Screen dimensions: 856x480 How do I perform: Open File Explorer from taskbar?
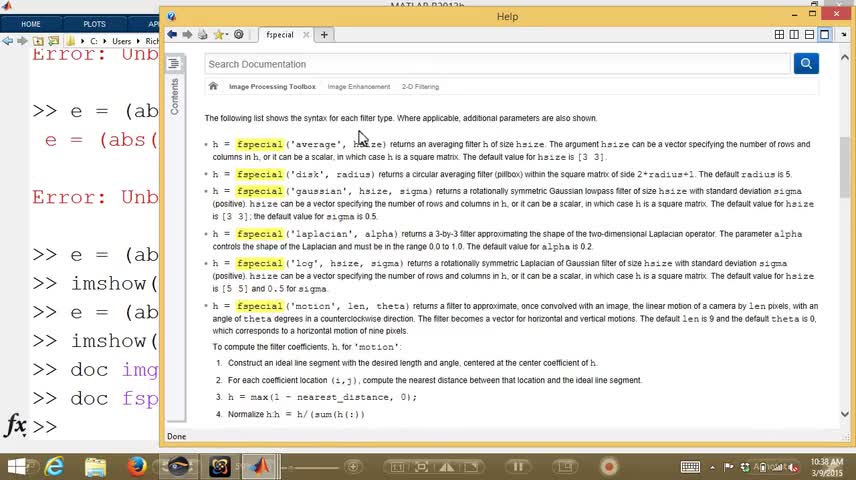(96, 467)
